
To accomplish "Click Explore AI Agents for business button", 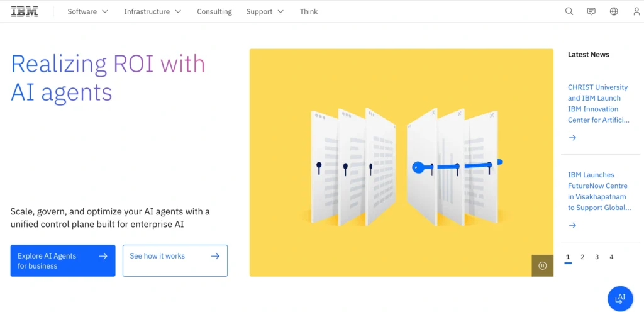I will click(63, 260).
